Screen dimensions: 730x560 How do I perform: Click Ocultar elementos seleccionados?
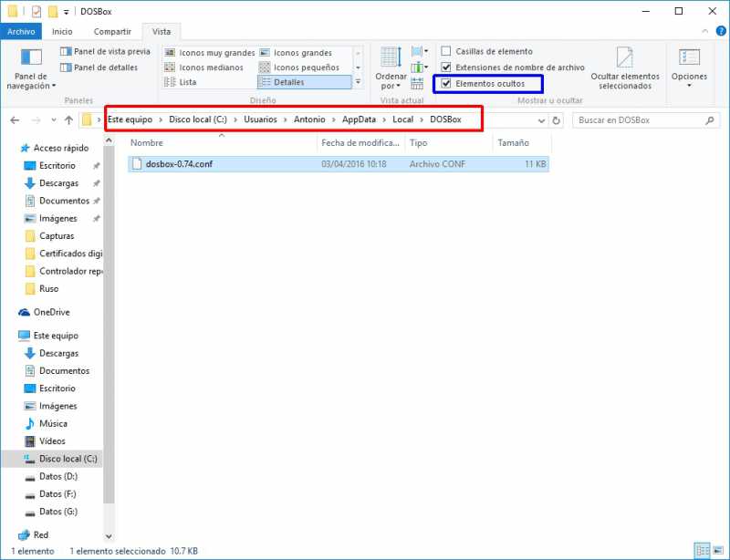(625, 68)
